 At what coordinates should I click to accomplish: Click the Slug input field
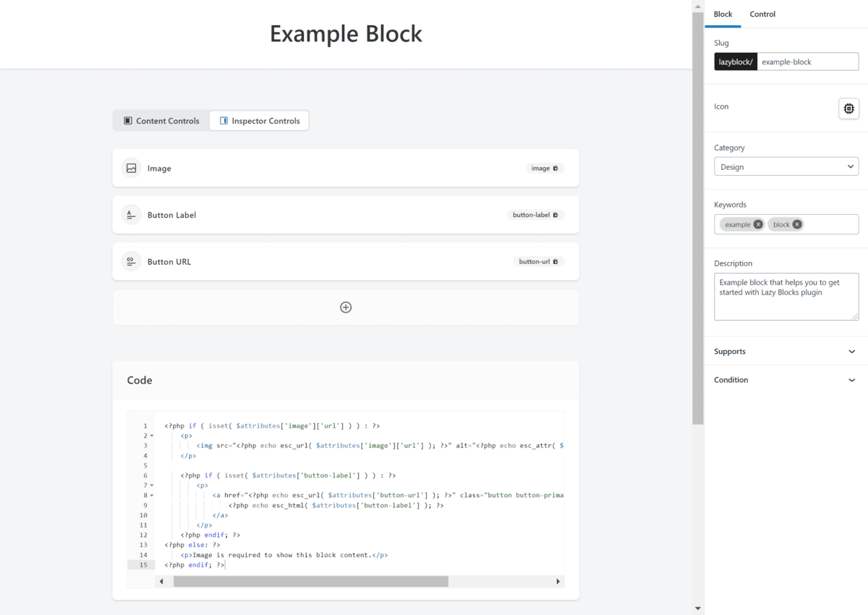807,62
